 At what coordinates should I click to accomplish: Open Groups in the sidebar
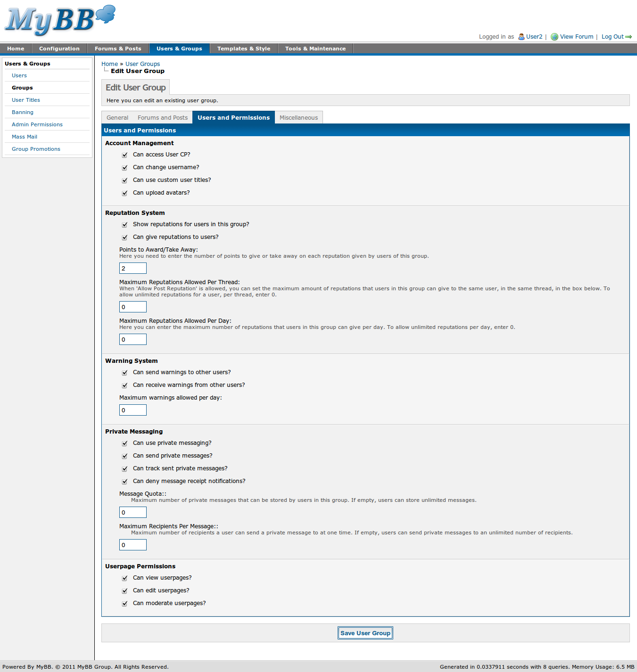tap(22, 88)
